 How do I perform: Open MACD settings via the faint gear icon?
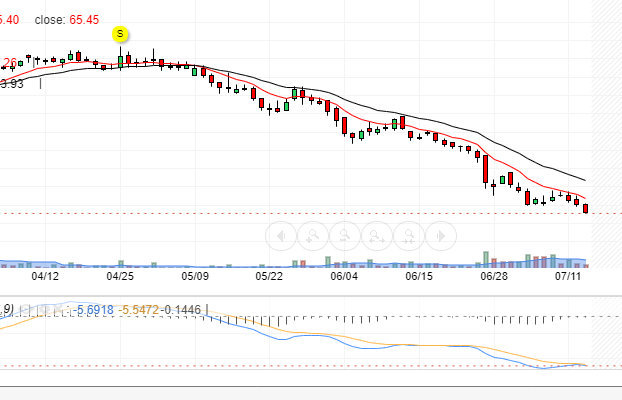pyautogui.click(x=42, y=309)
